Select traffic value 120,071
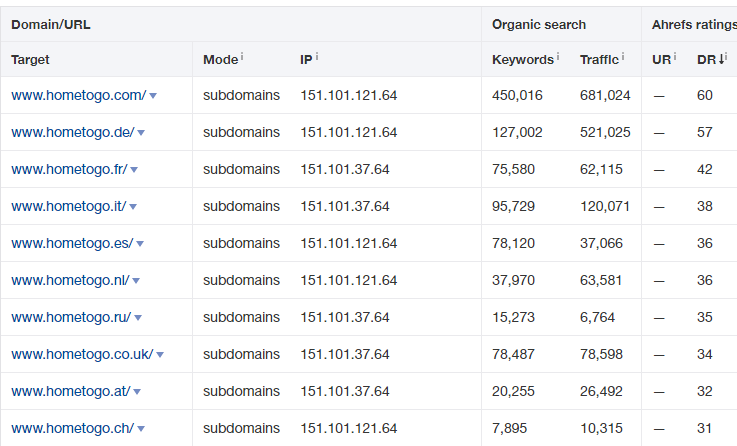This screenshot has height=446, width=737. (604, 206)
